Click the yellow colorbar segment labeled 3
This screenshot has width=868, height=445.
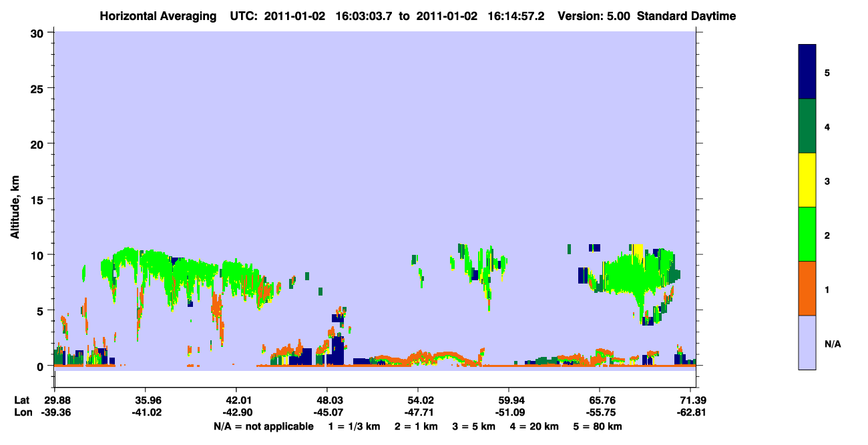[x=807, y=180]
